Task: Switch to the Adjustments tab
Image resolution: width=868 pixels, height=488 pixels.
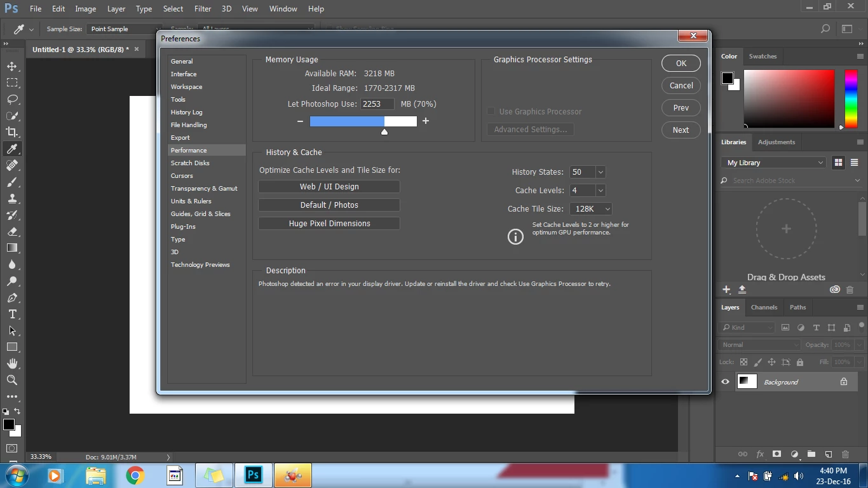Action: [776, 142]
